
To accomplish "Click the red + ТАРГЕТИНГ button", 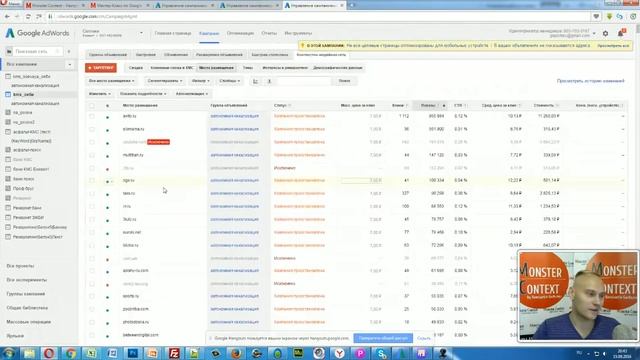I will point(101,68).
